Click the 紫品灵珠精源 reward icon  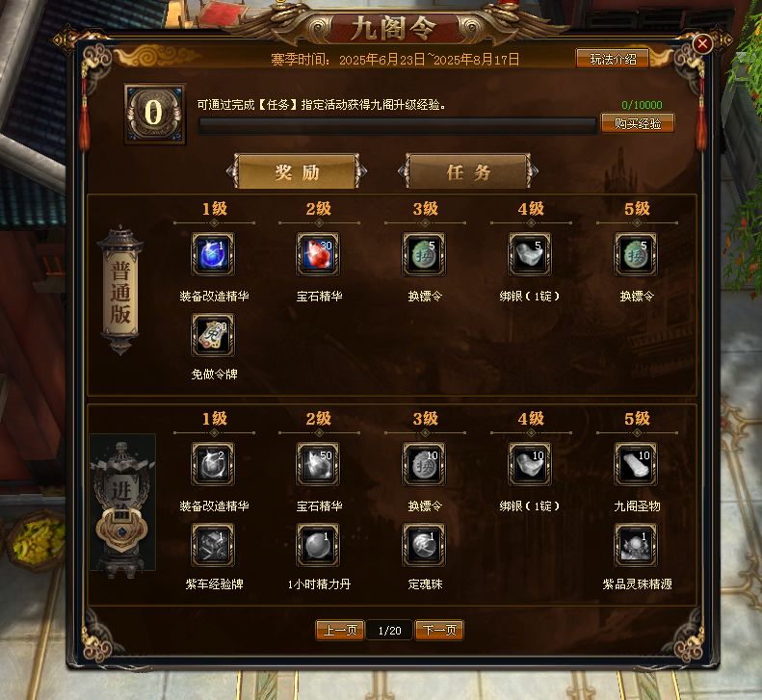[x=636, y=545]
